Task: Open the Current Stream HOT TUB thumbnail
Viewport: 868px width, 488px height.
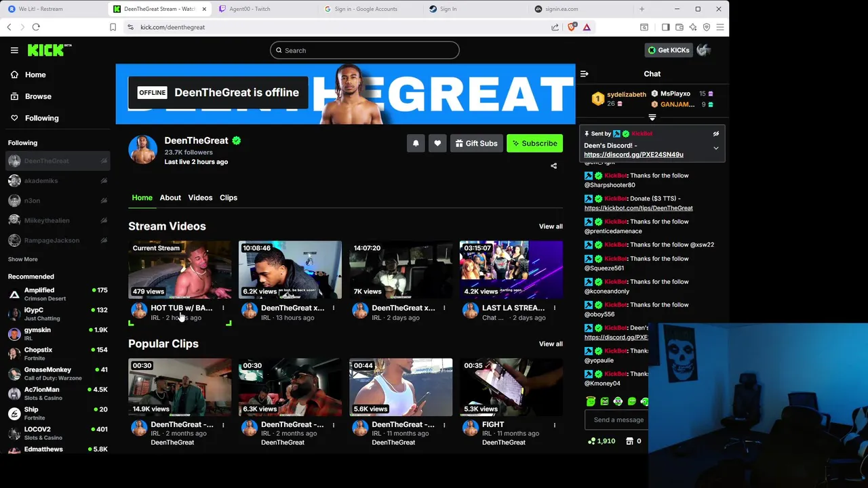Action: 180,270
